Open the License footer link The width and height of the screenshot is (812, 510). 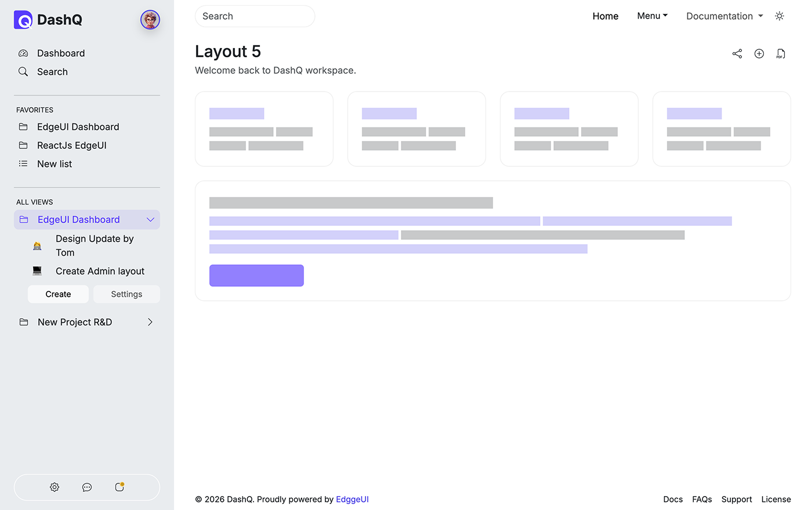point(775,499)
